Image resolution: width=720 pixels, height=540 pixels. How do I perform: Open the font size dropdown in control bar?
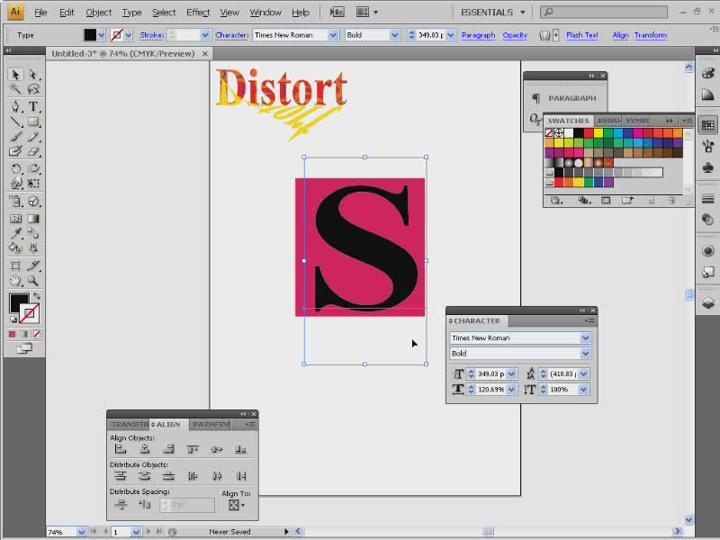click(x=450, y=35)
